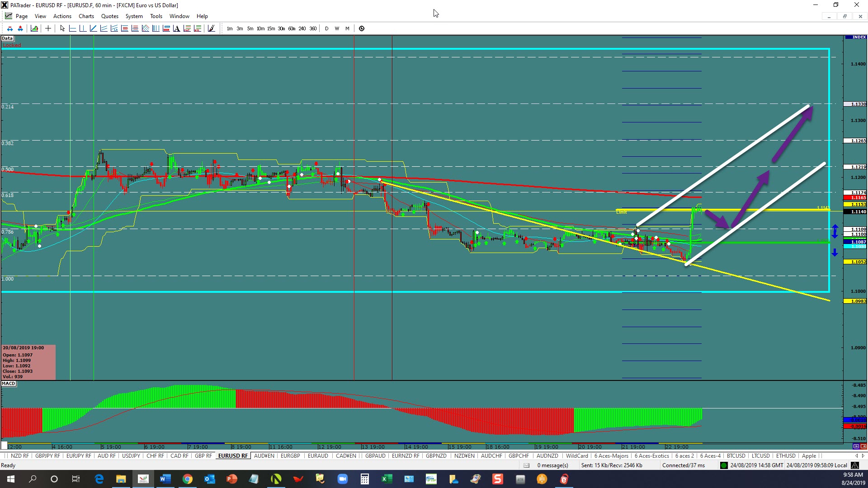The image size is (868, 488).
Task: Switch to the NZD RF tab
Action: 19,456
